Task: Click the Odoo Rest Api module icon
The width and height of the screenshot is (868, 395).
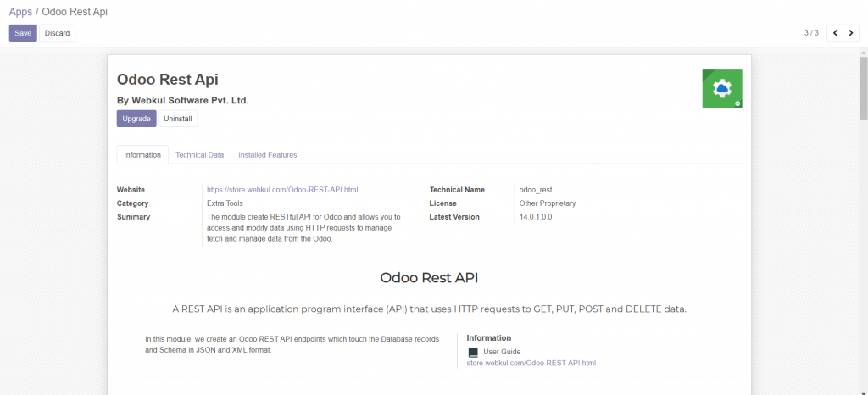Action: click(x=721, y=88)
